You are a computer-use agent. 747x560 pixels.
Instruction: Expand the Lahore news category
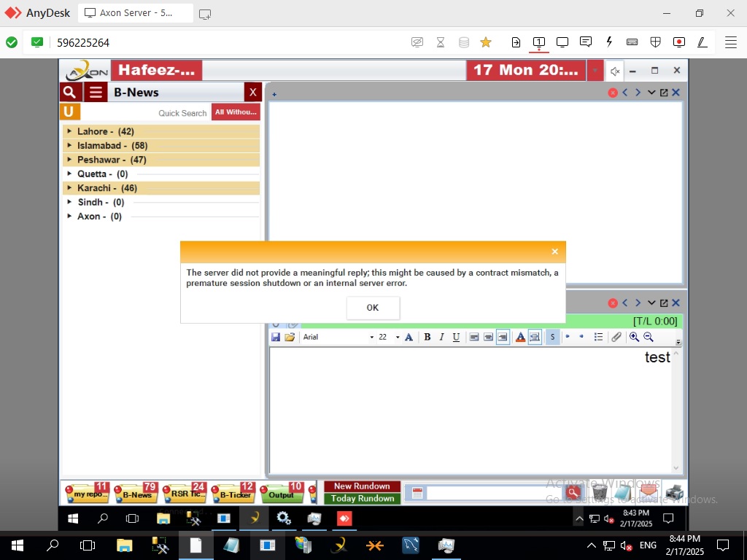tap(69, 132)
